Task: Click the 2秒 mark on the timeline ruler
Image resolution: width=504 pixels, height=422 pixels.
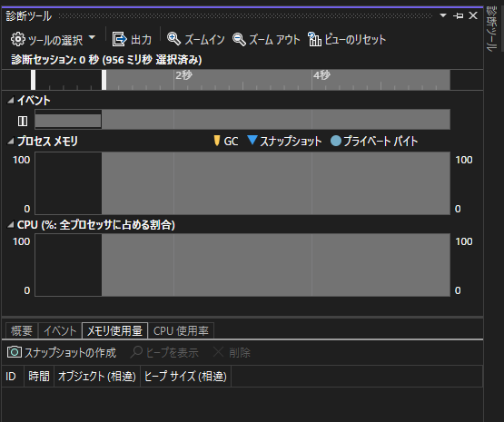Action: coord(183,75)
